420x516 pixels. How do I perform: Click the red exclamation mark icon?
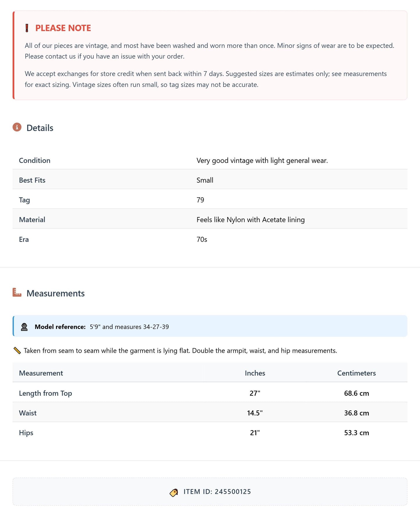[27, 28]
